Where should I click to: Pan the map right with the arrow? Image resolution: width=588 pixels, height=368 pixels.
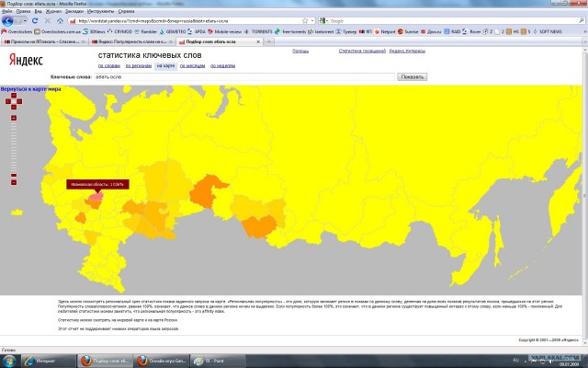click(x=19, y=101)
